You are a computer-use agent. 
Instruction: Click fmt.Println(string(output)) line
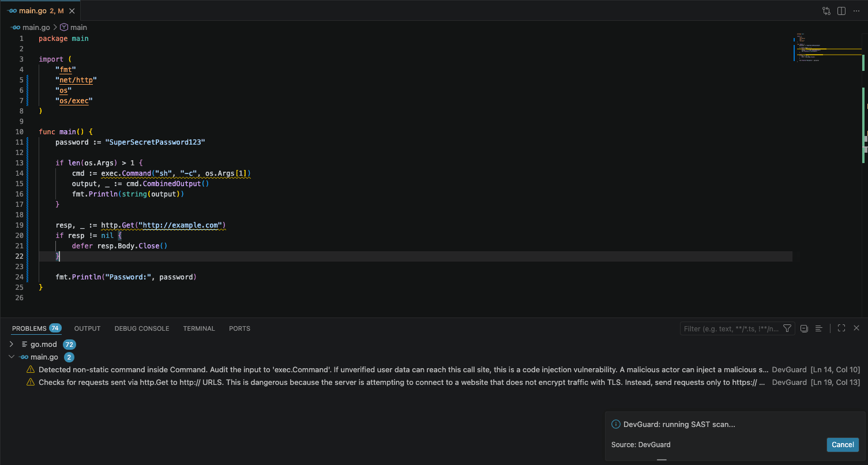coord(128,194)
